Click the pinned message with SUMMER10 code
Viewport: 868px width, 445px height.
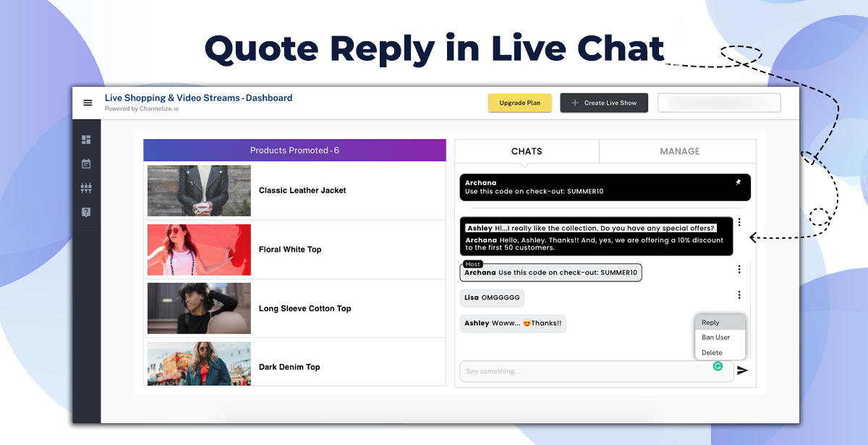click(x=605, y=187)
